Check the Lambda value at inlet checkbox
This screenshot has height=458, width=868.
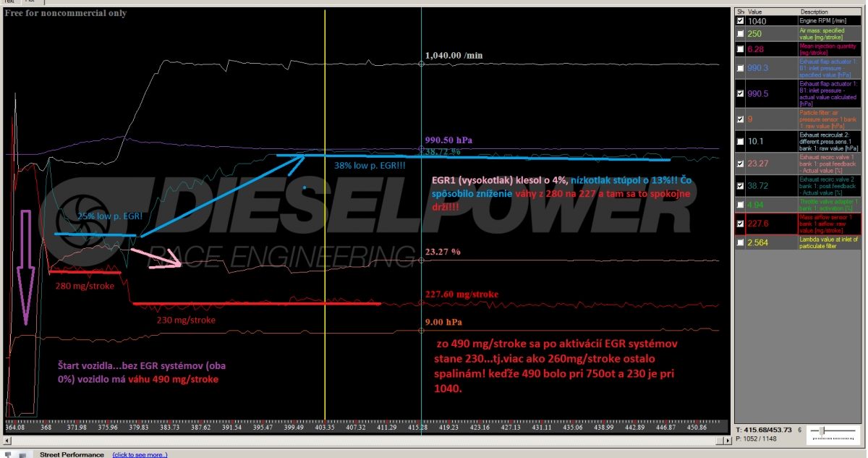pos(739,242)
